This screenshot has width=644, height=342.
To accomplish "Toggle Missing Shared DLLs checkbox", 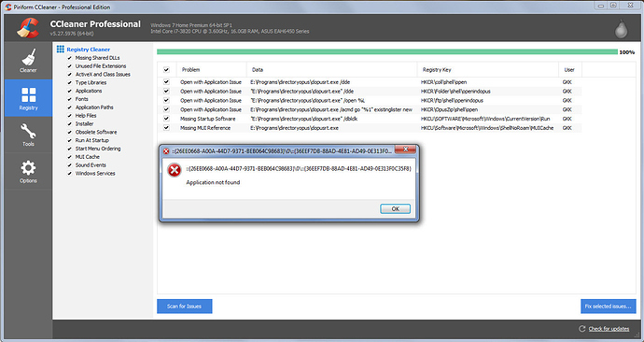I will [69, 58].
